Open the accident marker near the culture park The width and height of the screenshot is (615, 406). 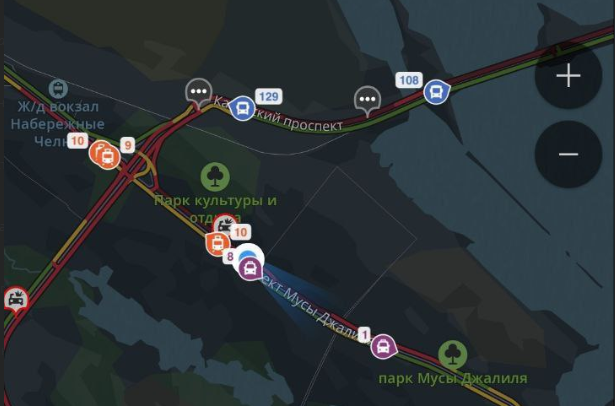224,225
